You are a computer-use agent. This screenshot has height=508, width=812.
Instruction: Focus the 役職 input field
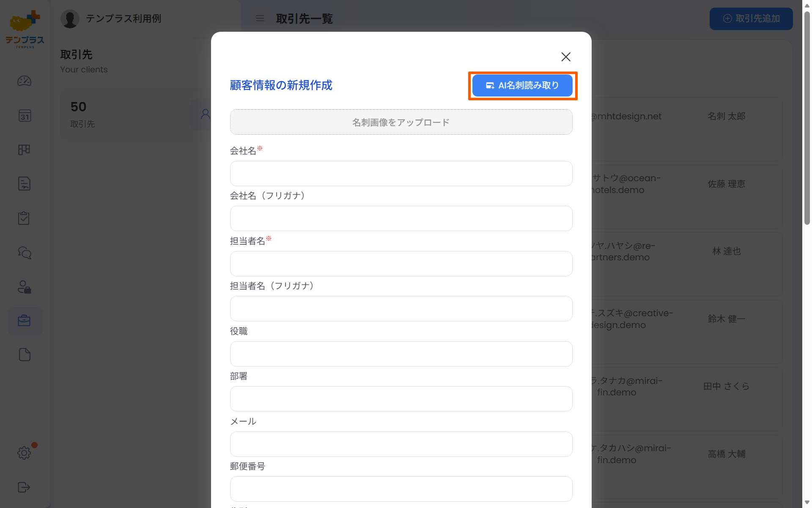coord(401,354)
